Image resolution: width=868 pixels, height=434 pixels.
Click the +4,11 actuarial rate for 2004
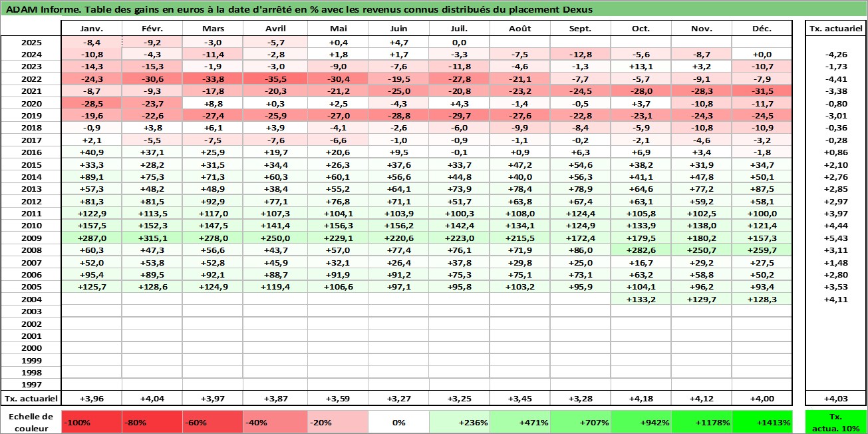[x=836, y=299]
